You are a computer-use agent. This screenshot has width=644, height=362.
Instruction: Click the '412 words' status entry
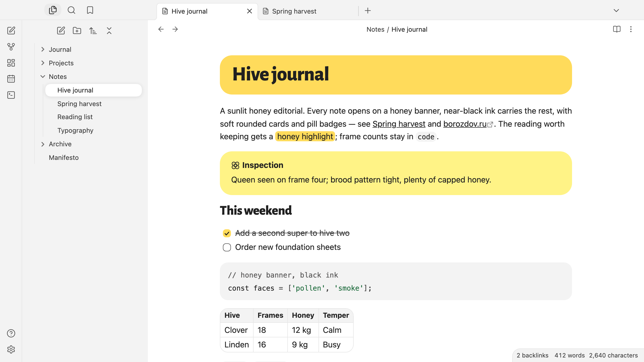click(570, 355)
